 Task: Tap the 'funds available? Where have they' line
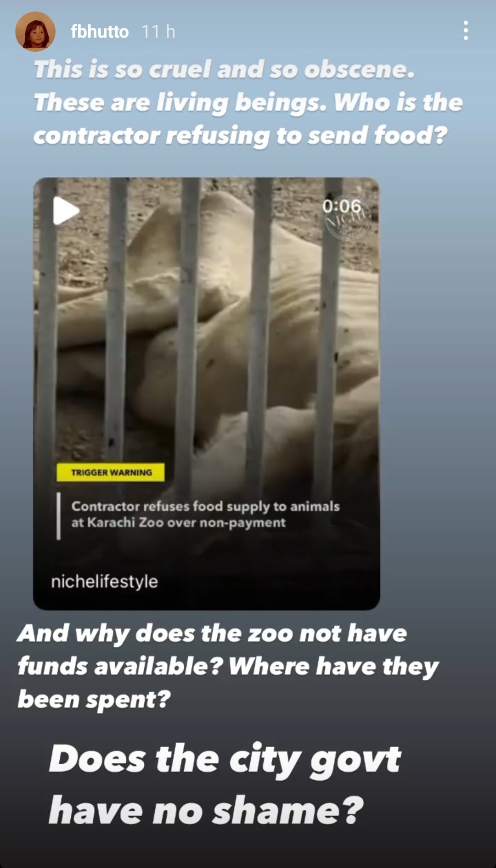(228, 666)
